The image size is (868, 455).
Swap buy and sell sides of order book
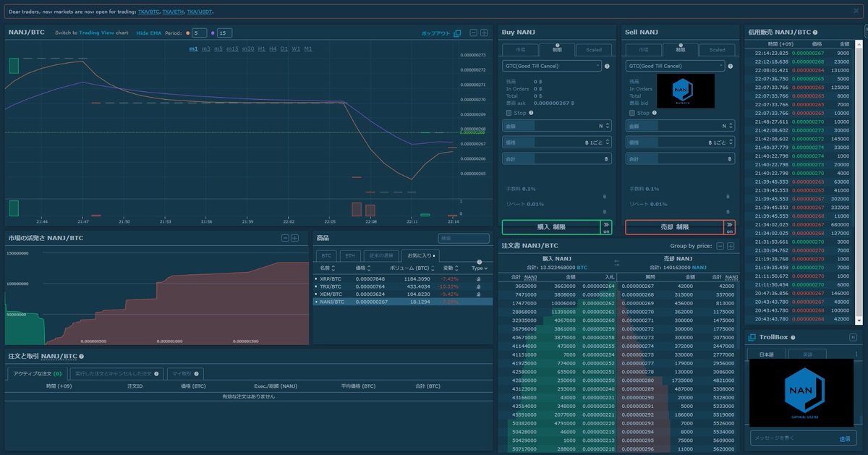[x=617, y=263]
